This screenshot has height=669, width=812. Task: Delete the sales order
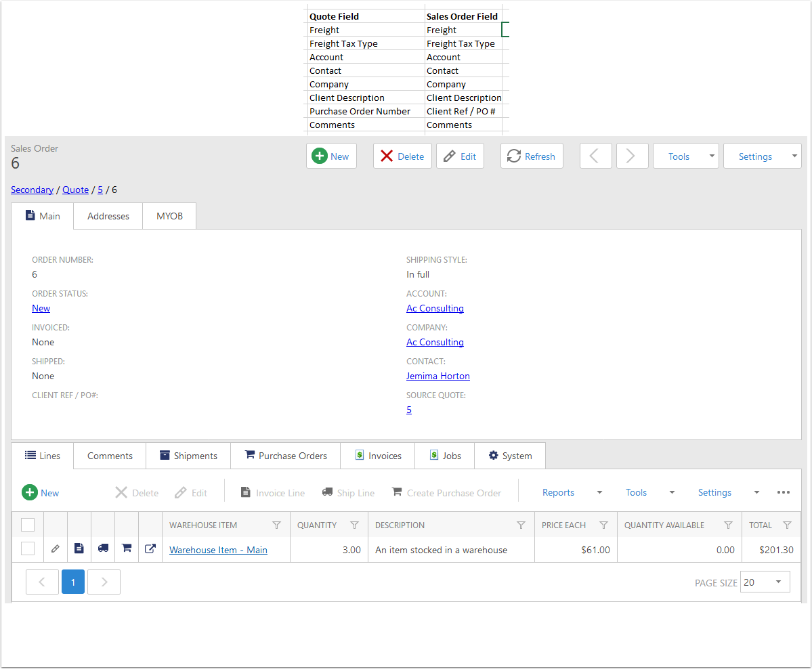(x=402, y=156)
